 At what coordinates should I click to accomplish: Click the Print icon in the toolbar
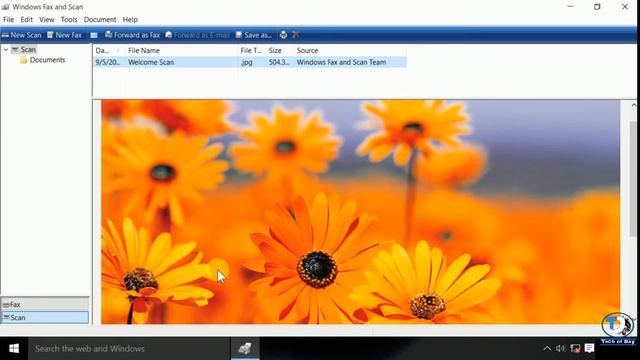point(283,35)
